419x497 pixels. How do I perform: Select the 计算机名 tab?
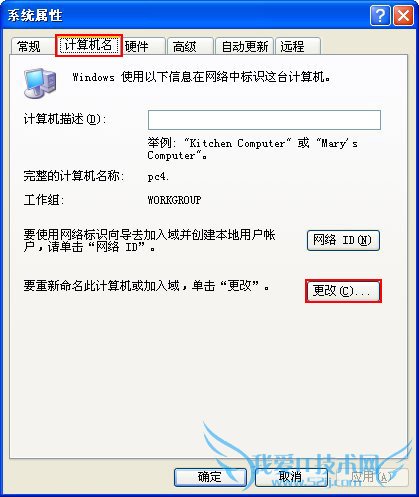click(88, 45)
